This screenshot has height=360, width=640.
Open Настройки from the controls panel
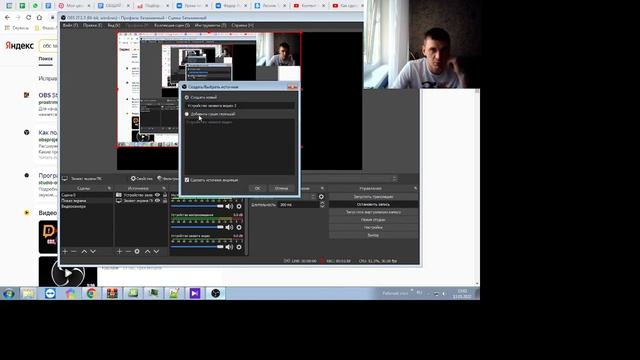click(x=373, y=227)
